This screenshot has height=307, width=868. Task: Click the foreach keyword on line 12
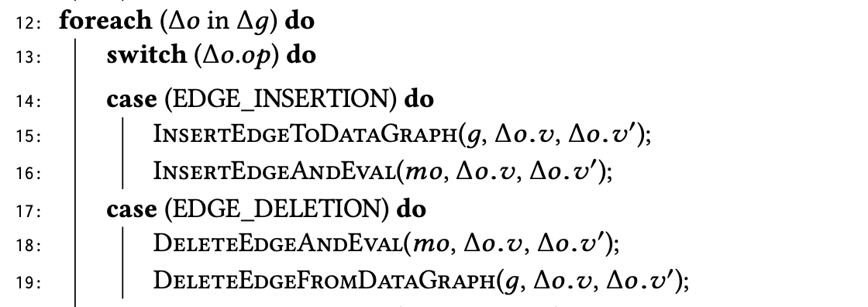[x=105, y=21]
